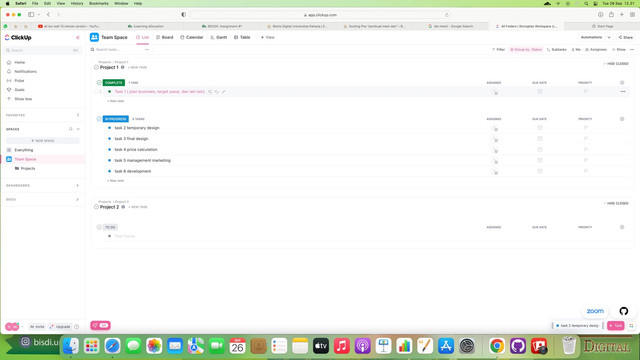Open the Assignees filter

(596, 49)
